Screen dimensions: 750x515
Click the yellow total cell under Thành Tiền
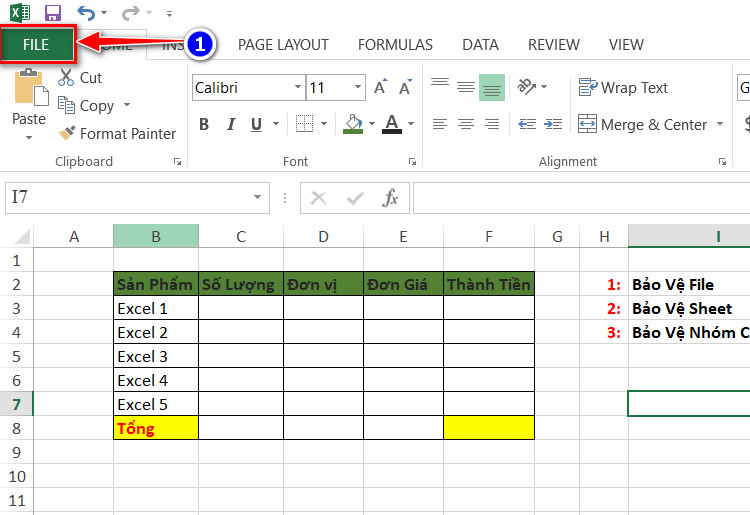489,428
